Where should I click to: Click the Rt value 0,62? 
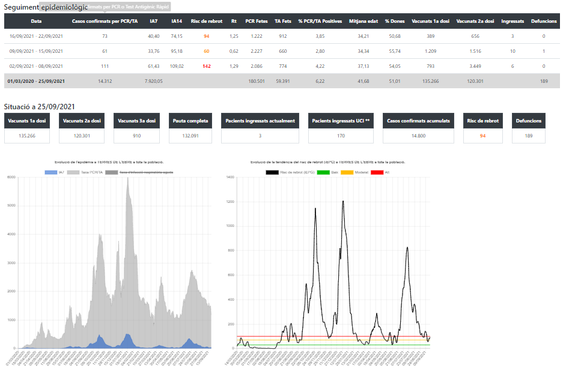[234, 51]
